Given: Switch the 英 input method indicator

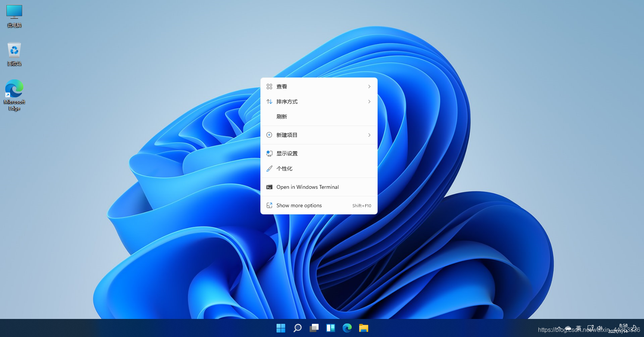Looking at the screenshot, I should coord(579,328).
